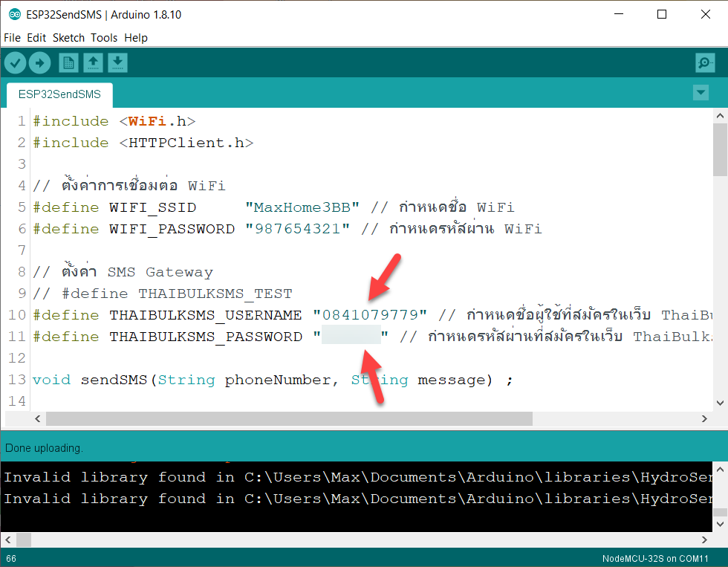Click editor horizontal scroll left arrow
Image resolution: width=728 pixels, height=567 pixels.
(38, 419)
